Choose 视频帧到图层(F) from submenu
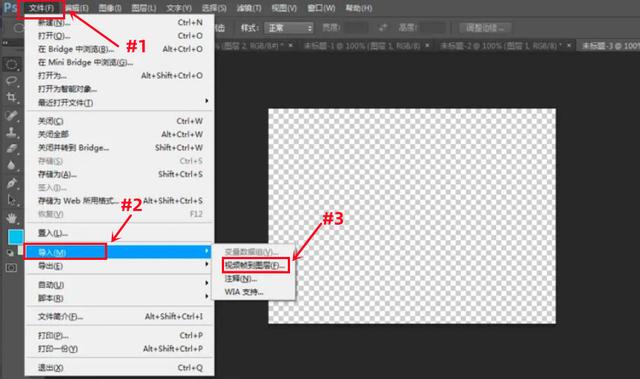This screenshot has width=640, height=379. (x=255, y=265)
